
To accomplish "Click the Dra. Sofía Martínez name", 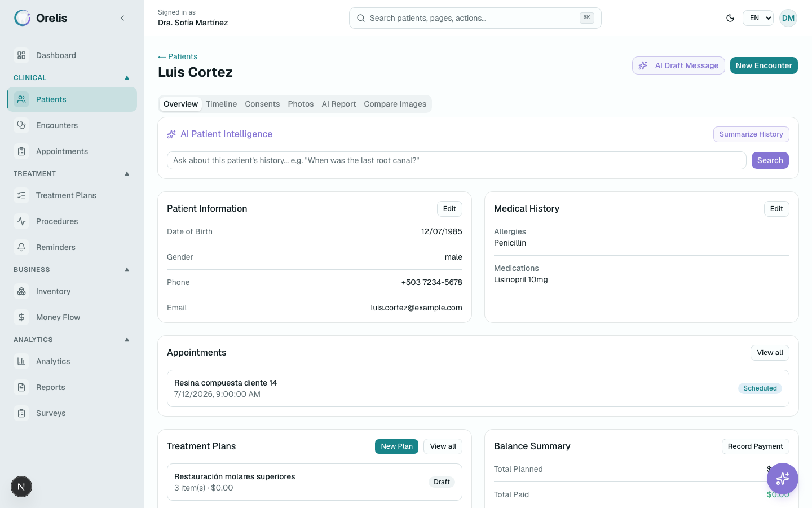I will 193,23.
